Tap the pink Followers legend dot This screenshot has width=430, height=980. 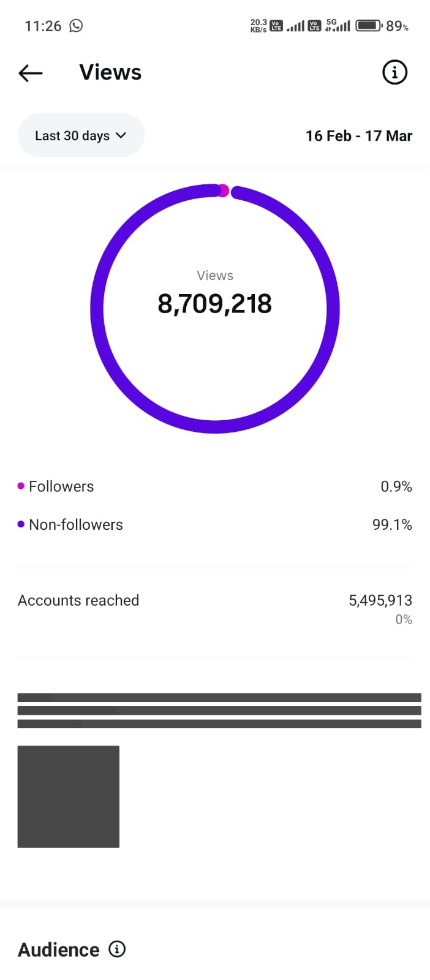21,486
